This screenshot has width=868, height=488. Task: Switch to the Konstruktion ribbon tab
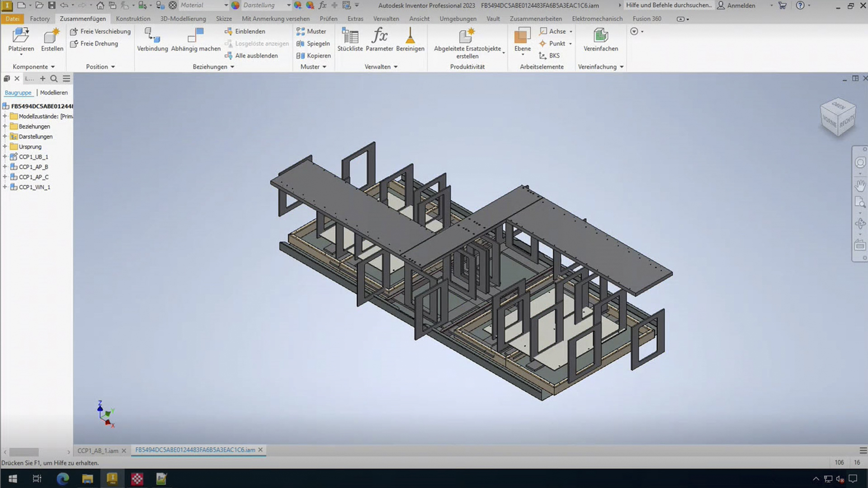(x=132, y=19)
